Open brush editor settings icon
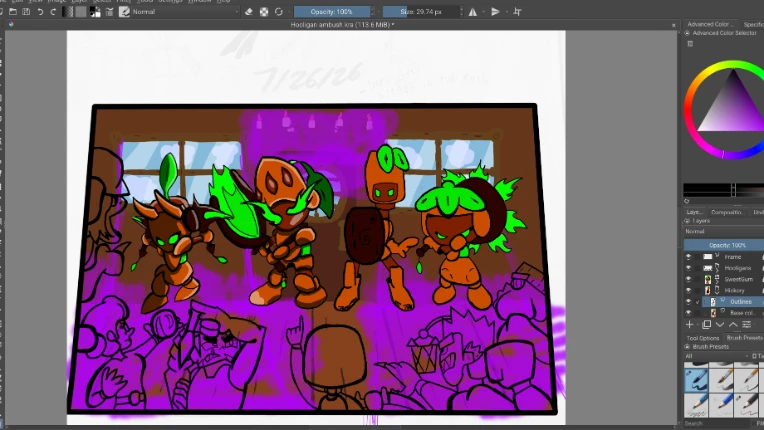The width and height of the screenshot is (764, 430). (x=110, y=12)
